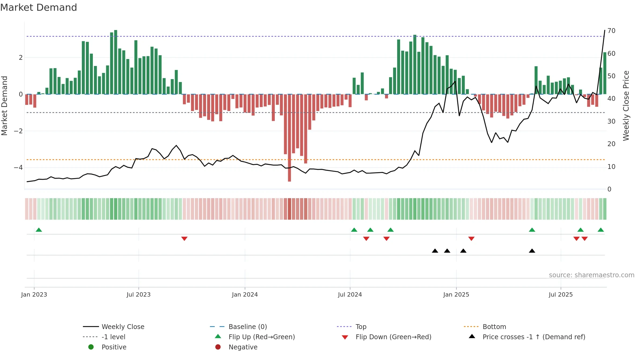Select the 'Bottom' legend label
This screenshot has width=644, height=362.
click(494, 327)
